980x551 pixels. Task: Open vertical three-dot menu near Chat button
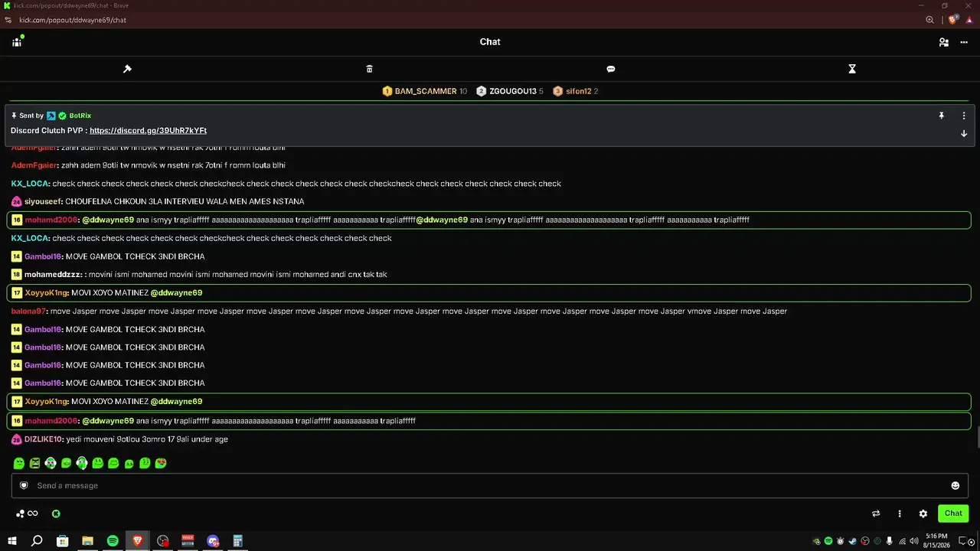coord(900,514)
